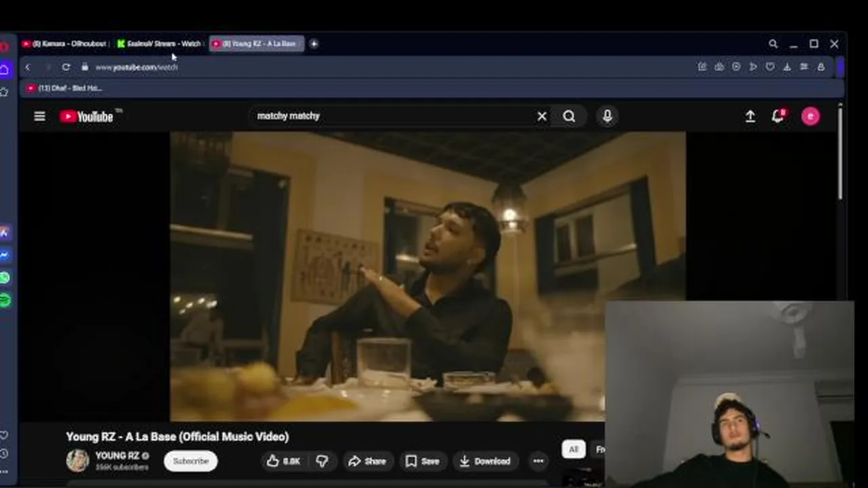Open the snapshot icon in the address bar

[719, 67]
